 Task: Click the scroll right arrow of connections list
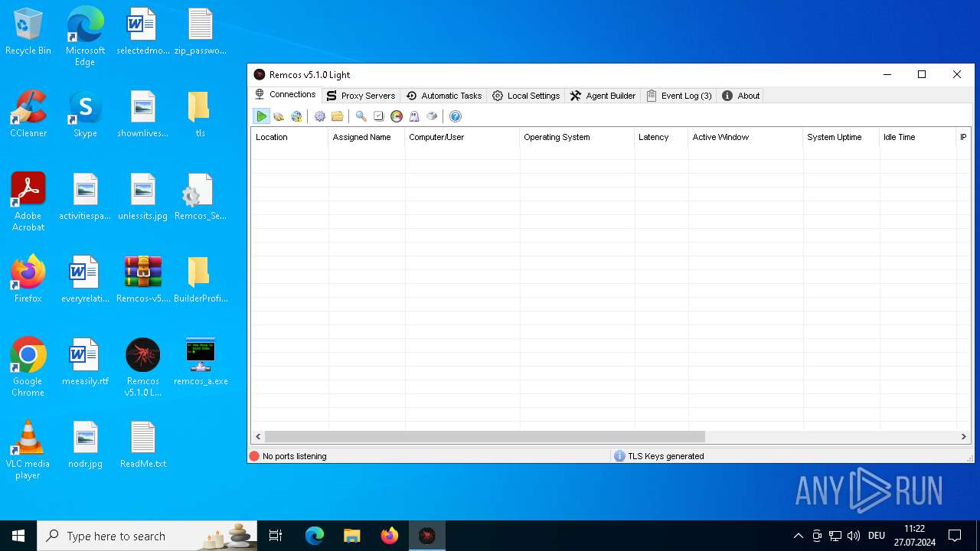pos(964,436)
